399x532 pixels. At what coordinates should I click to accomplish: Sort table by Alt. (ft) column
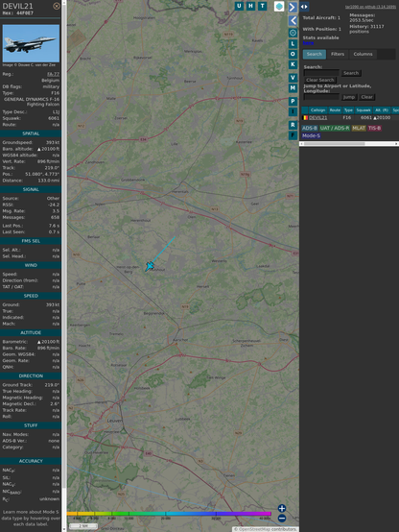tap(382, 109)
